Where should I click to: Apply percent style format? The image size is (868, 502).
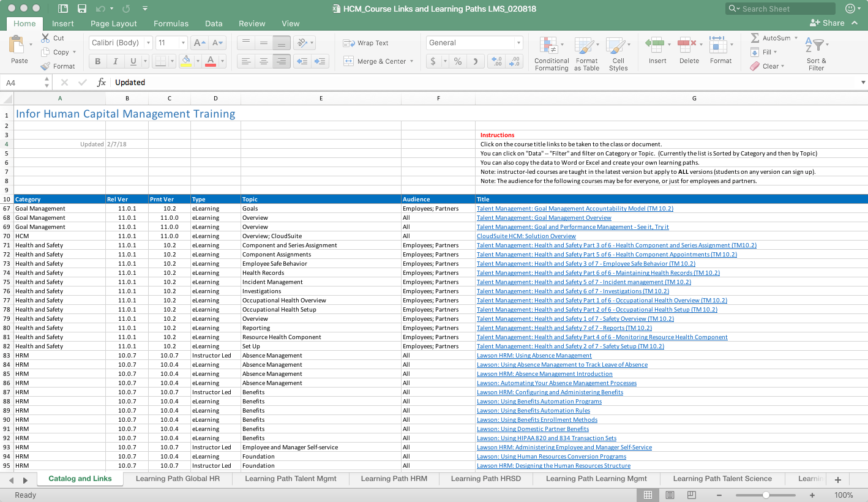[x=457, y=61]
